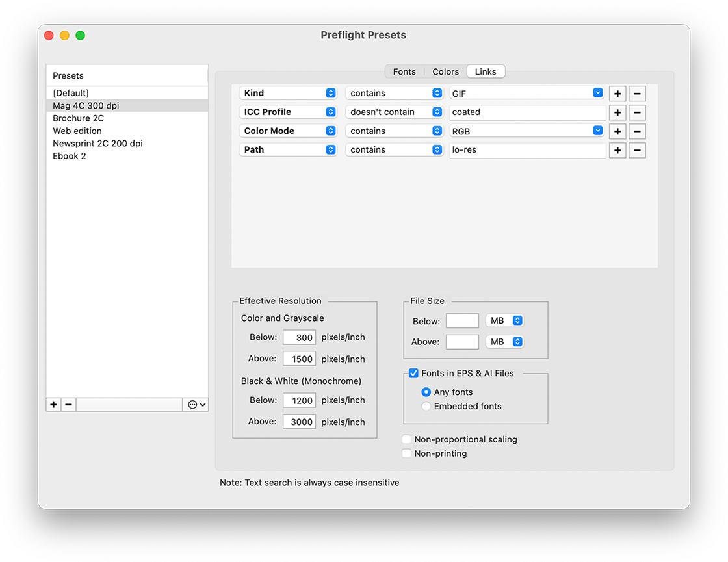
Task: Delete the selected Mag 4C 300 dpi preset
Action: tap(68, 404)
